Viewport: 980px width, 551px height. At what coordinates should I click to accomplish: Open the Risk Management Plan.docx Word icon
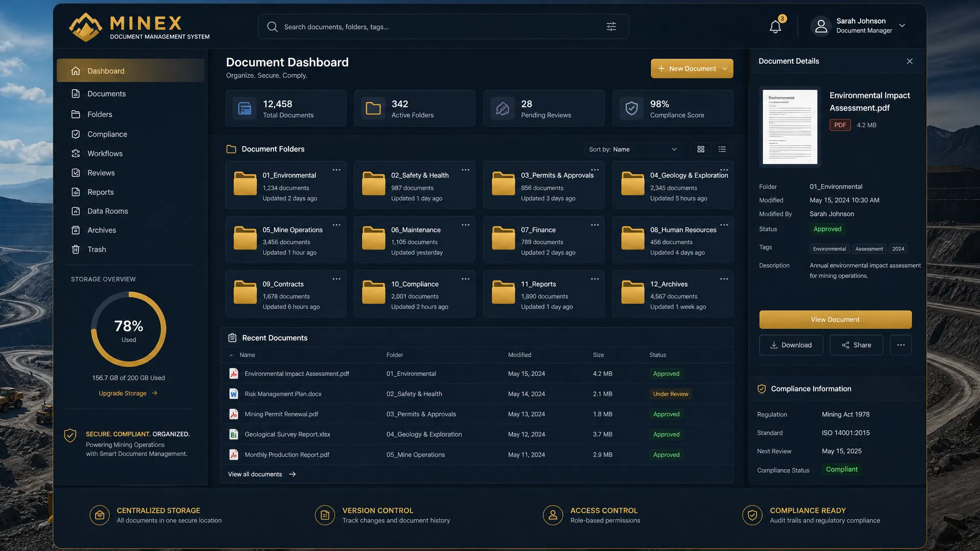234,394
